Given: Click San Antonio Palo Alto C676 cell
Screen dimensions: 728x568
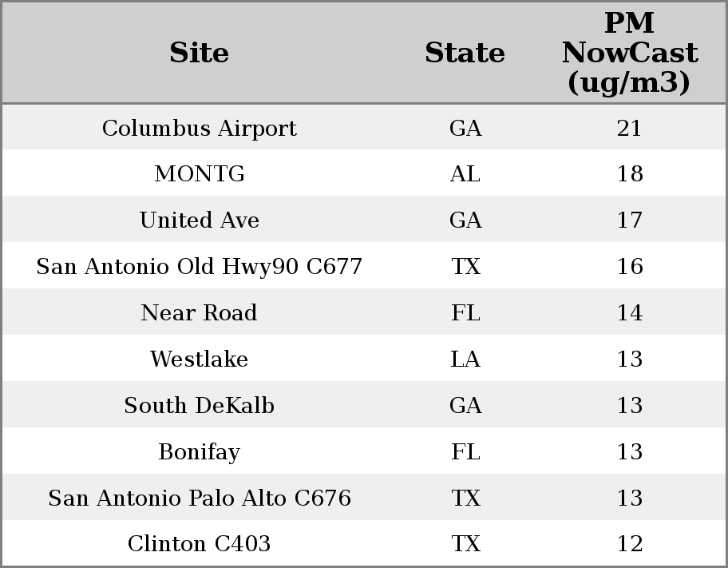Looking at the screenshot, I should point(199,498).
